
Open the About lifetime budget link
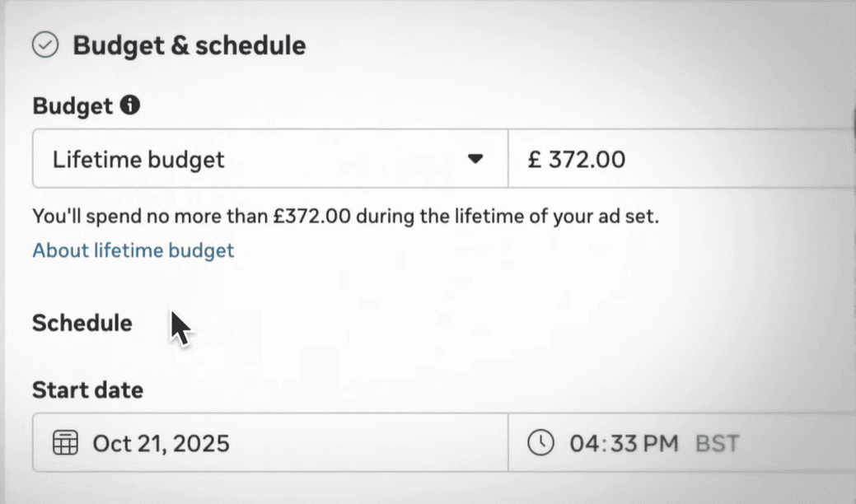click(133, 250)
